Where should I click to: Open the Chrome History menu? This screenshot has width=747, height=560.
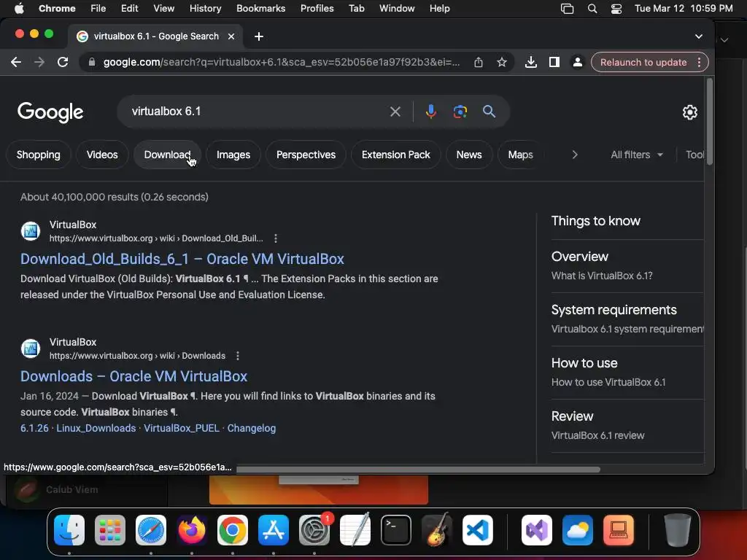pyautogui.click(x=205, y=9)
